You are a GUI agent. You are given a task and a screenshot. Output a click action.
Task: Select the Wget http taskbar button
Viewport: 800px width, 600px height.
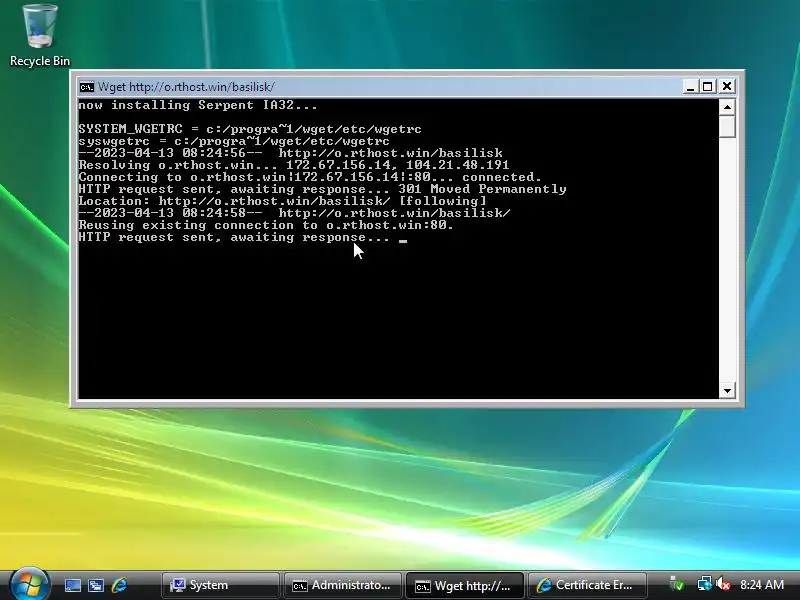[x=464, y=585]
